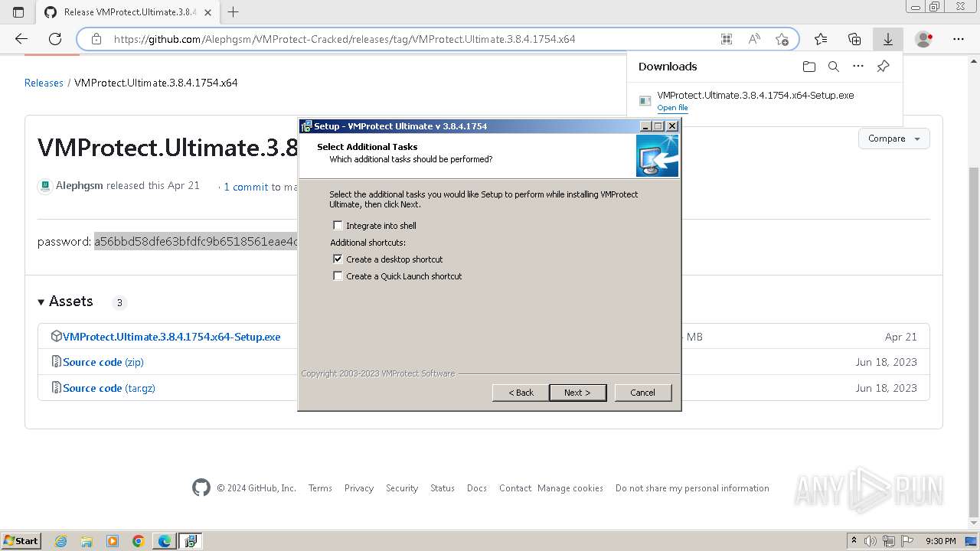Launch Chrome from taskbar
Viewport: 980px width, 551px height.
tap(139, 541)
